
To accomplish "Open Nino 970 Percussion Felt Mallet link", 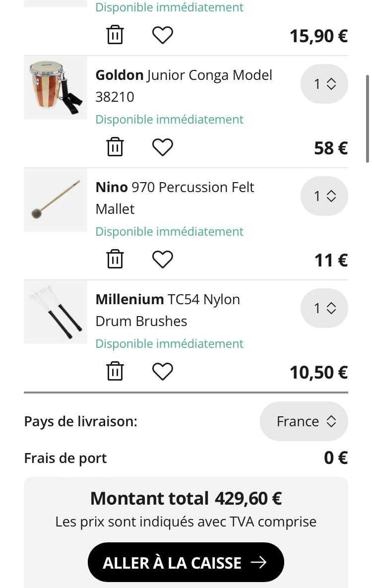I will [175, 198].
